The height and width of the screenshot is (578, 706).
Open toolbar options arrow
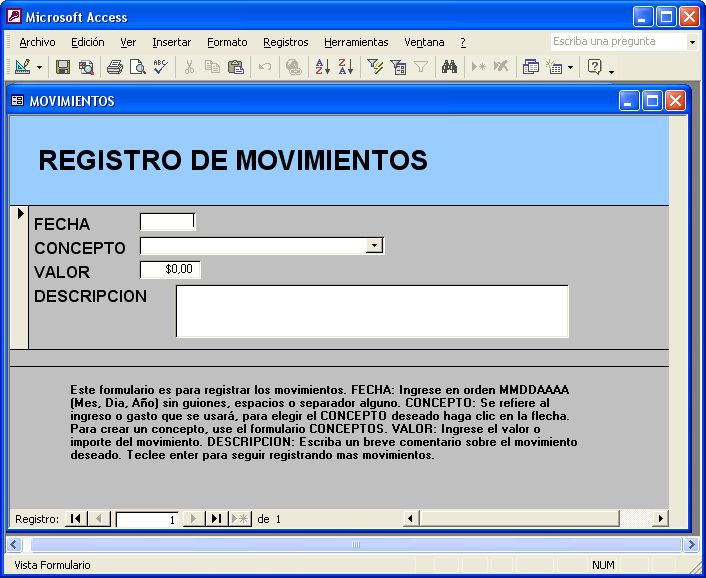click(611, 71)
